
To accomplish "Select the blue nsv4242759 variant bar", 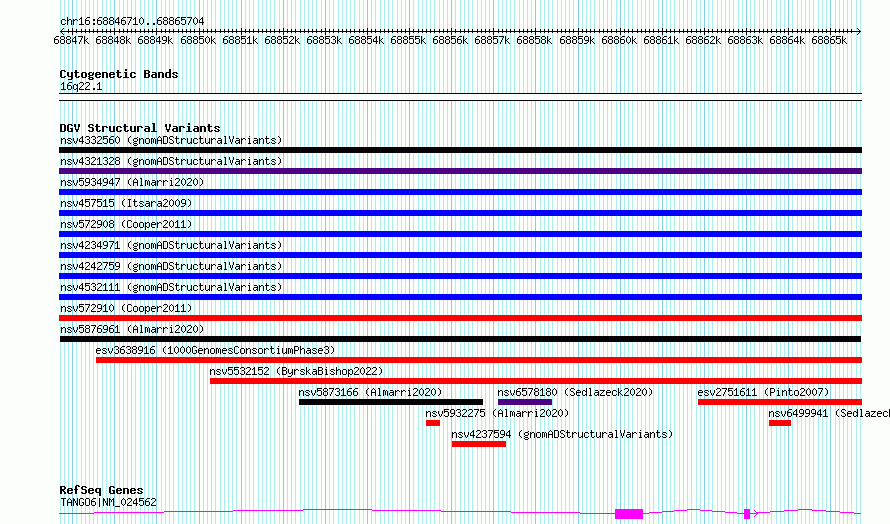I will (x=460, y=276).
